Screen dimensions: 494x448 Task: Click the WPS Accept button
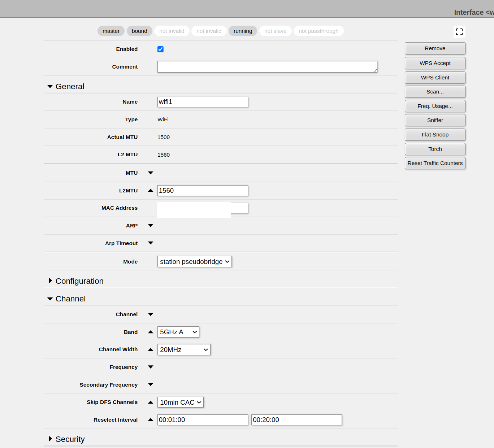[x=435, y=63]
